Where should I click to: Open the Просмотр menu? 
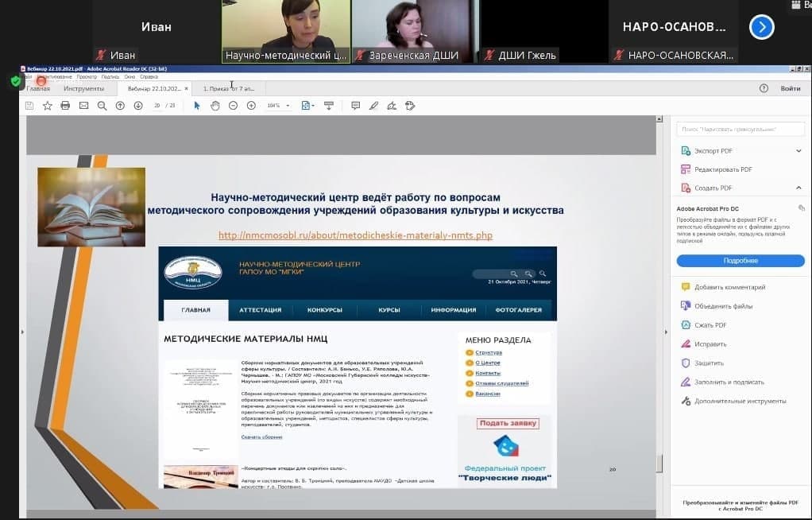(87, 77)
